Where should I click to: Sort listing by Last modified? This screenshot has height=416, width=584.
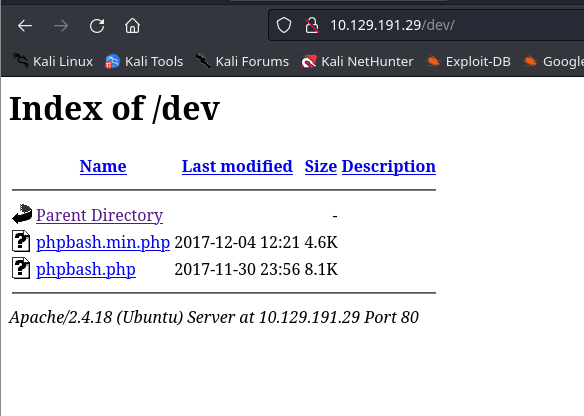point(237,166)
